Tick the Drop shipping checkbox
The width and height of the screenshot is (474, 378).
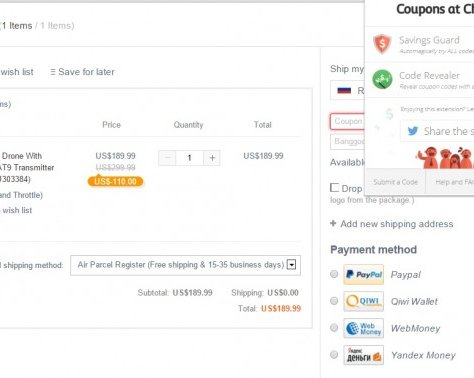pyautogui.click(x=334, y=187)
